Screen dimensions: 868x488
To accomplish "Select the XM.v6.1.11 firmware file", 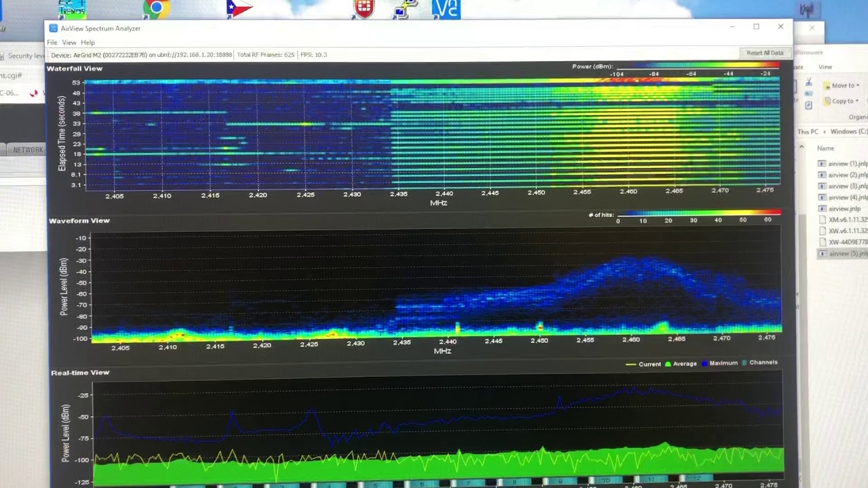I will pos(843,220).
